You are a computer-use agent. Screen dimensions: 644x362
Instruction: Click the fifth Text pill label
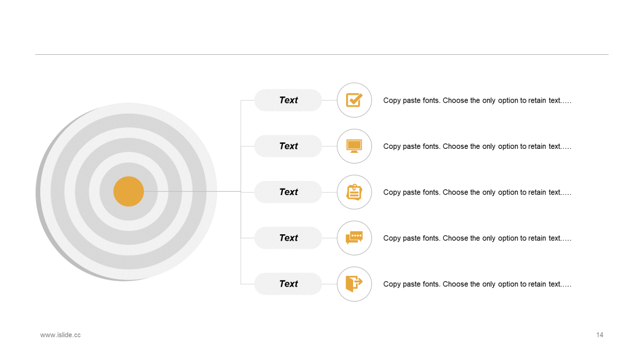click(288, 284)
